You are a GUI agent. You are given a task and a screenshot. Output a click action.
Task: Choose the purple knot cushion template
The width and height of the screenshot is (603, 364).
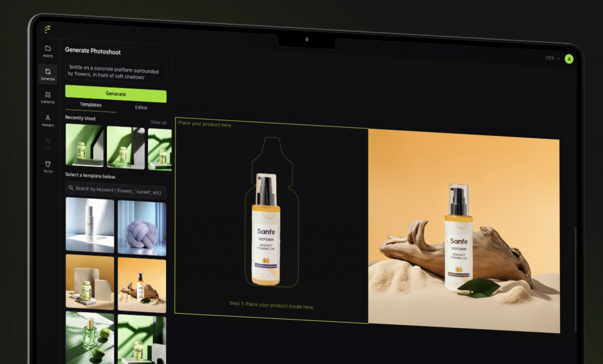point(142,228)
